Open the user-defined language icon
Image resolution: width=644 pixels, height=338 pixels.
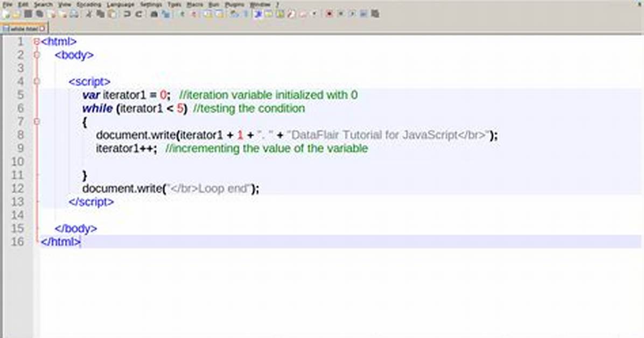[269, 14]
